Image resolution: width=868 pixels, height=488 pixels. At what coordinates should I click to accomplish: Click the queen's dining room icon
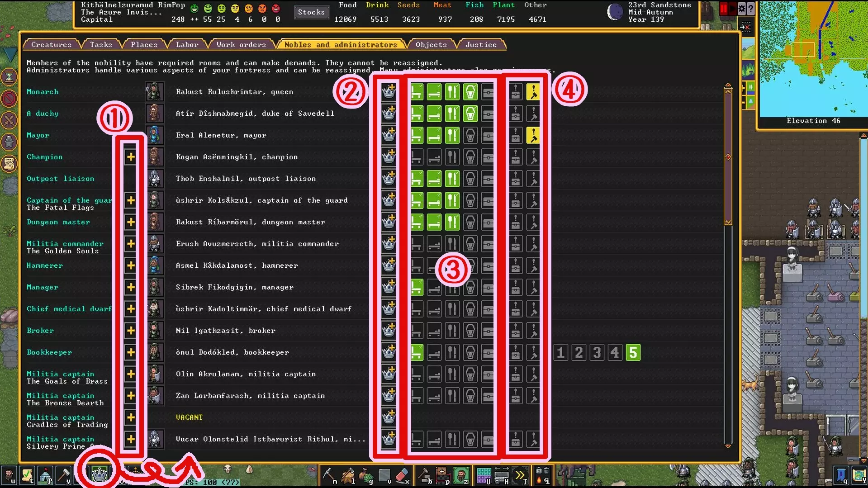[x=452, y=92]
